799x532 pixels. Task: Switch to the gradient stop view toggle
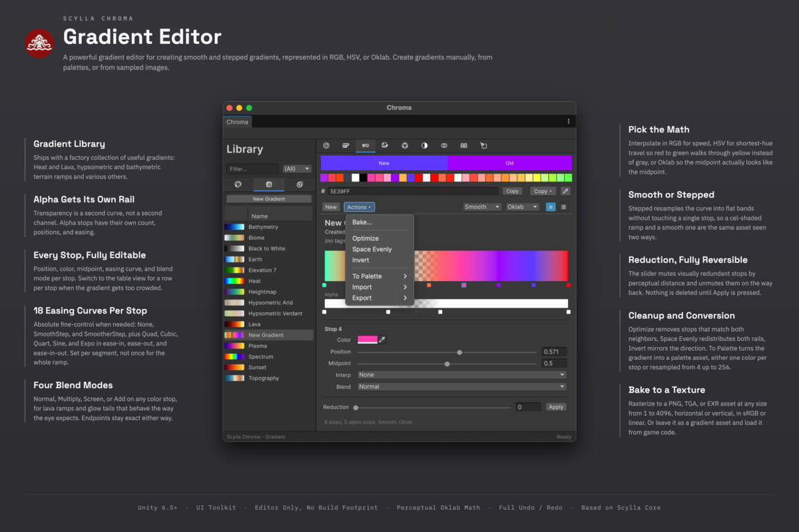551,207
